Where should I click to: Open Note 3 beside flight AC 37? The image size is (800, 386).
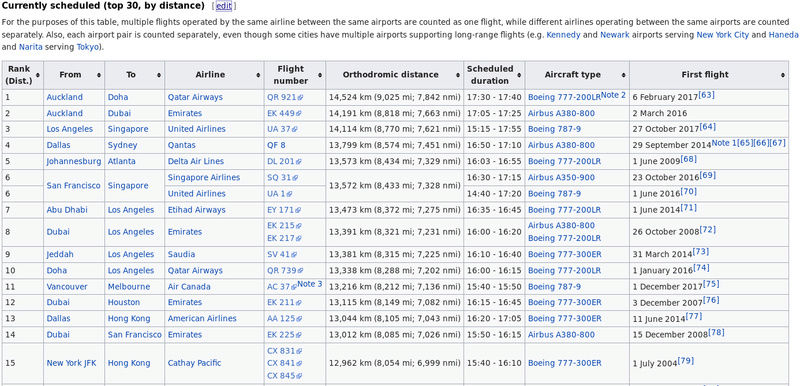tap(310, 284)
